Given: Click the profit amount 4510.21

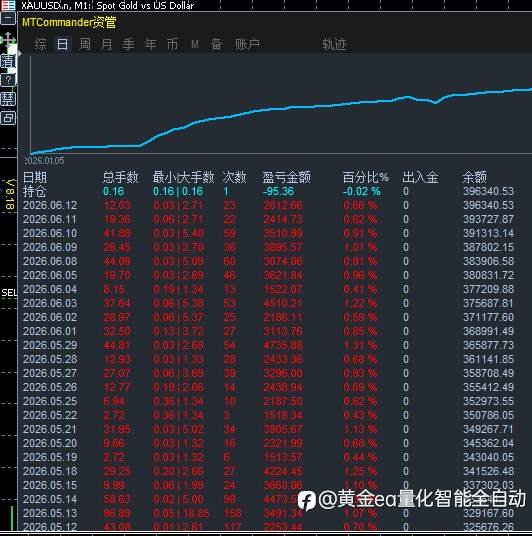Looking at the screenshot, I should (x=283, y=304).
